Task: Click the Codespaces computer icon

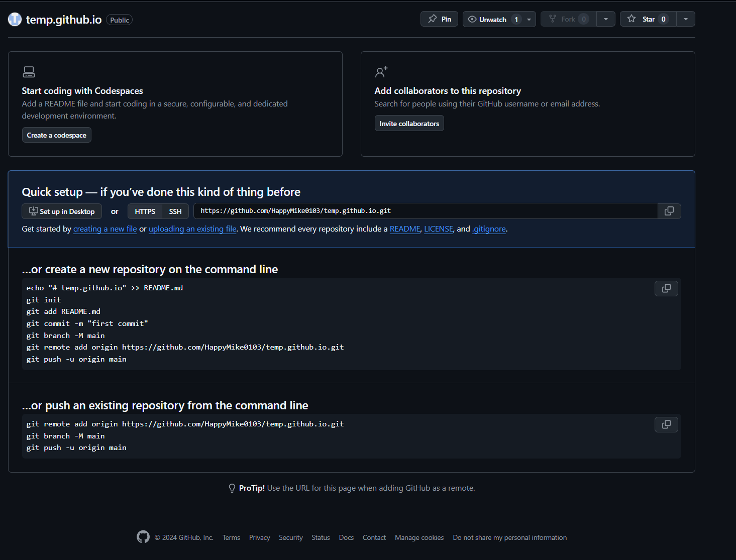Action: coord(29,72)
